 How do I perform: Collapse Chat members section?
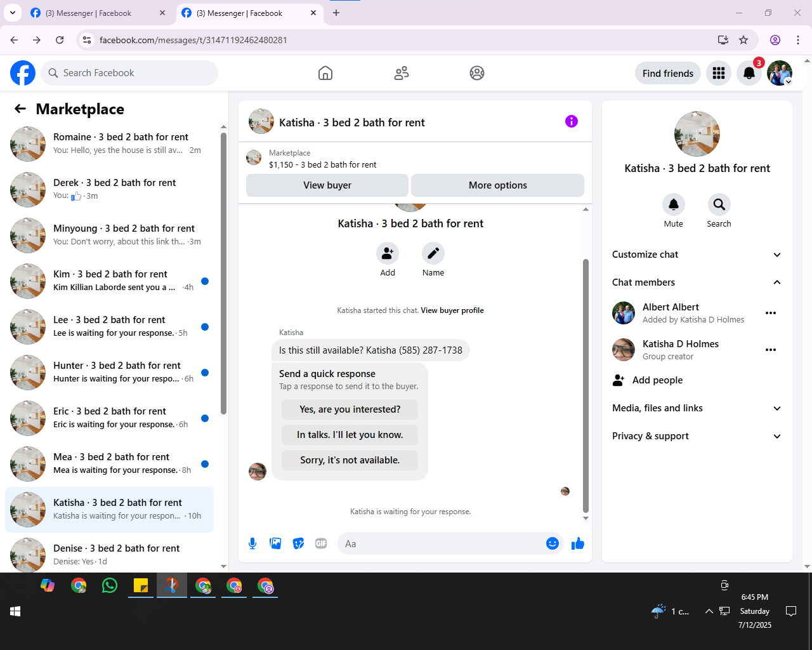(697, 282)
